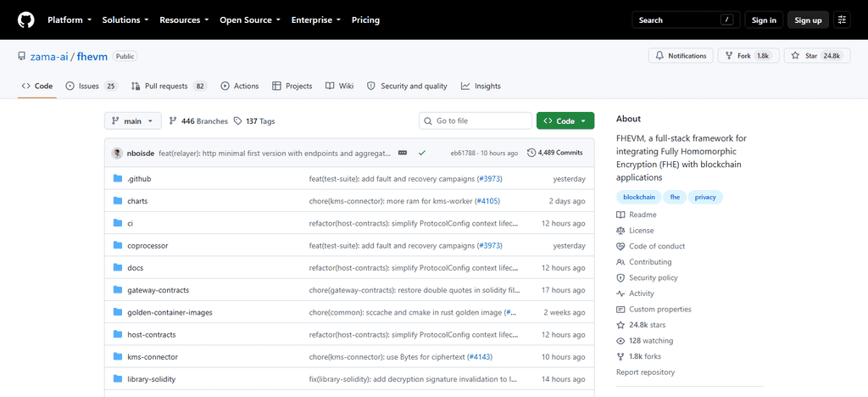
Task: Click the Sign in button
Action: [764, 20]
